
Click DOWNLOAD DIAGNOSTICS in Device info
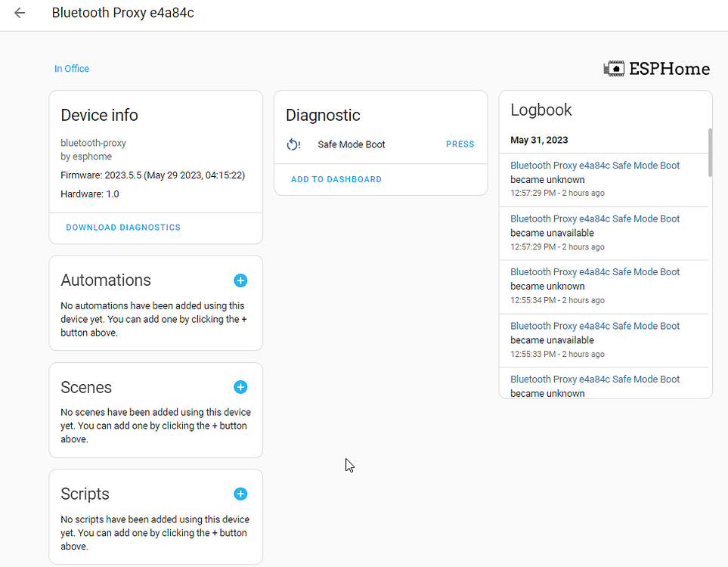click(x=122, y=227)
